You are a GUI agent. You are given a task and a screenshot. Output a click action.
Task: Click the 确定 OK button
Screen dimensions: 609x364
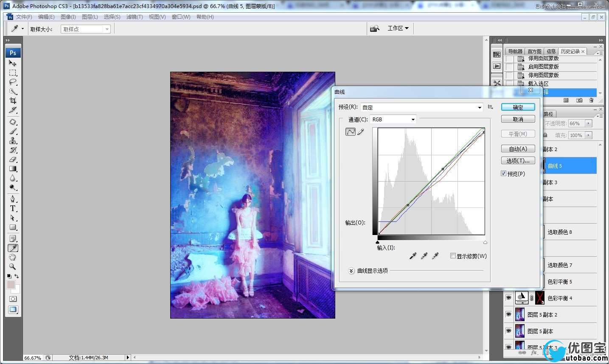tap(518, 107)
